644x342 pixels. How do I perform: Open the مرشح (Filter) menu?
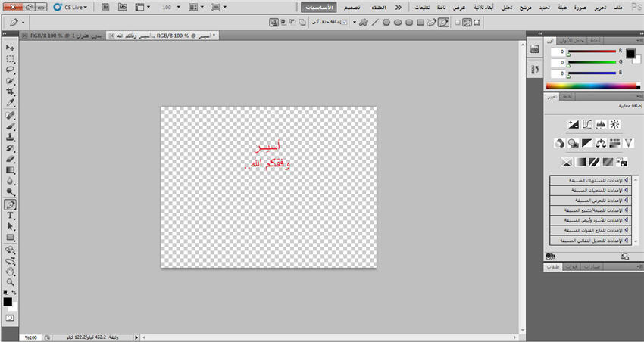click(525, 8)
